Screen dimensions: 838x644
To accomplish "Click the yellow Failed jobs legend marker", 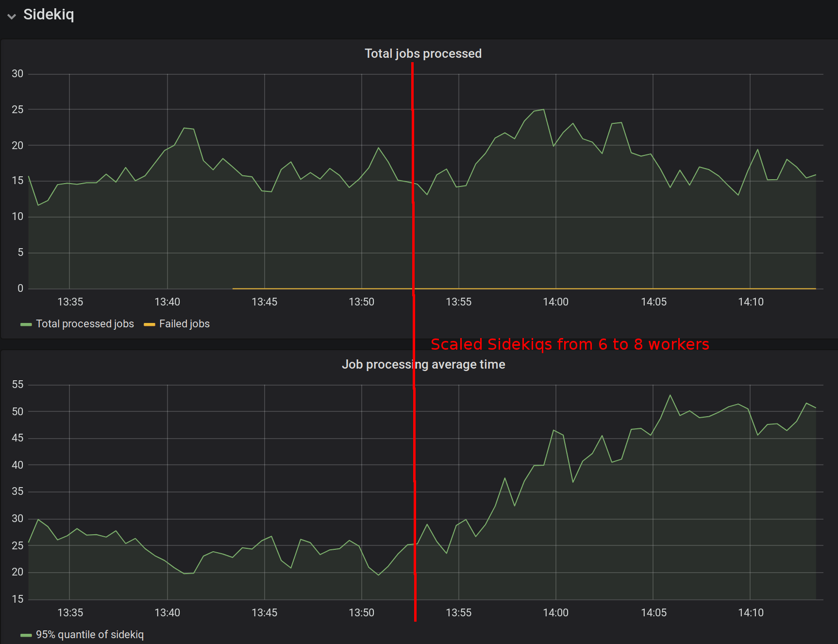I will pos(150,323).
